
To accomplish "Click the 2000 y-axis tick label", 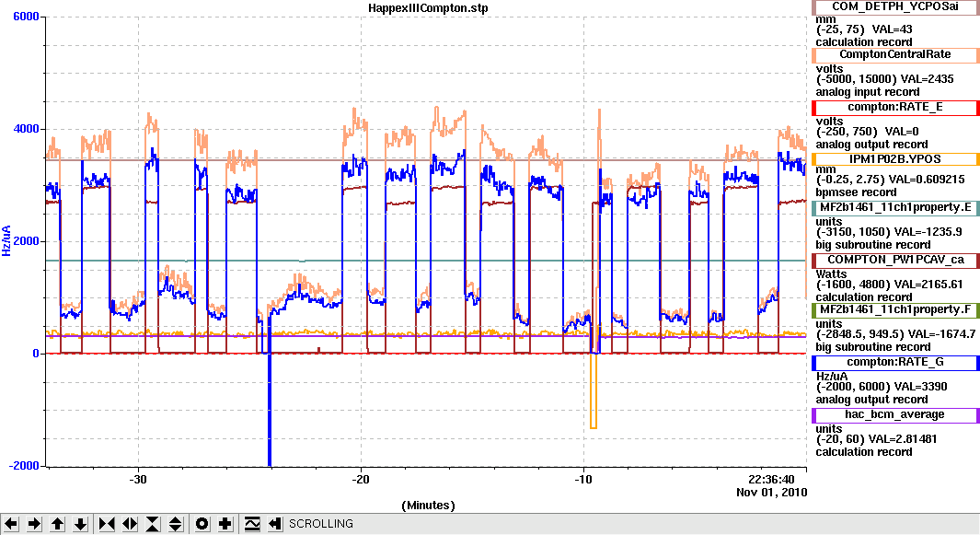I will pos(26,241).
